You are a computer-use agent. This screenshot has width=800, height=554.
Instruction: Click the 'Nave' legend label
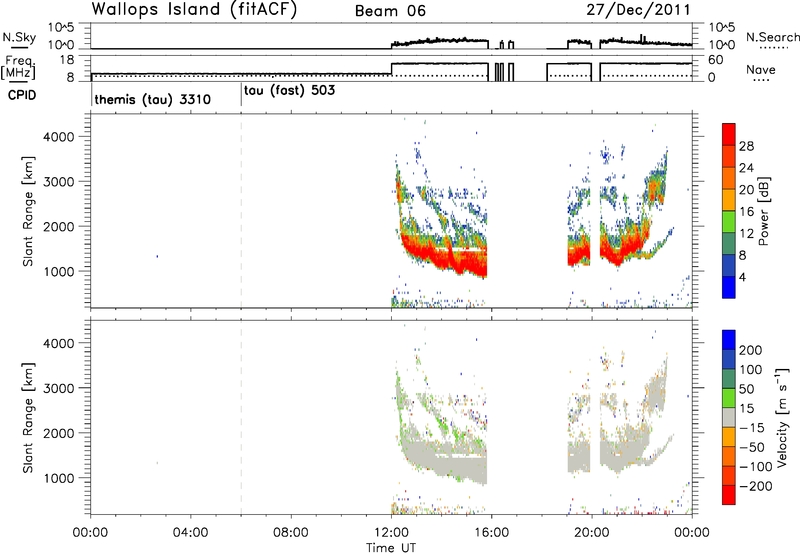pyautogui.click(x=761, y=69)
